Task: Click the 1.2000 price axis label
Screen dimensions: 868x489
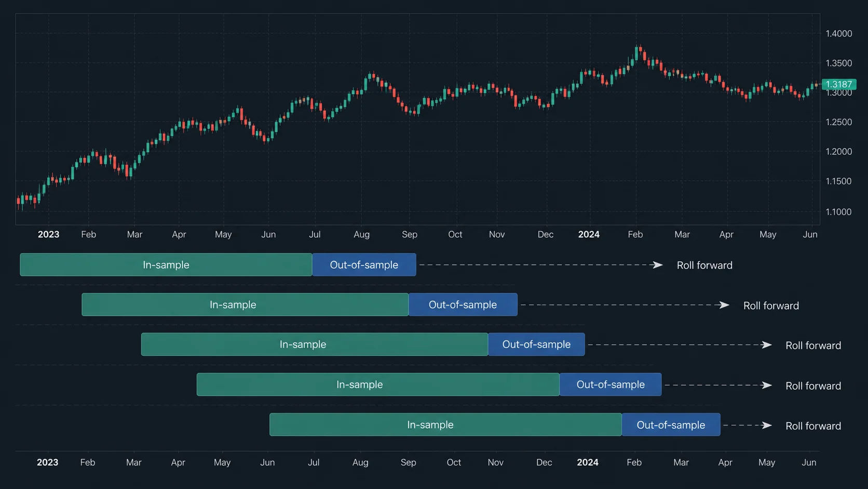Action: click(x=839, y=152)
